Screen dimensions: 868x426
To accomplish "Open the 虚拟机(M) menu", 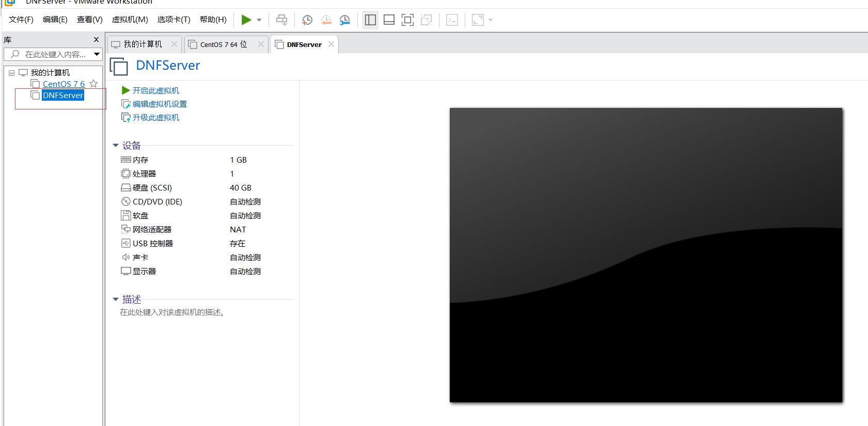I will point(130,20).
